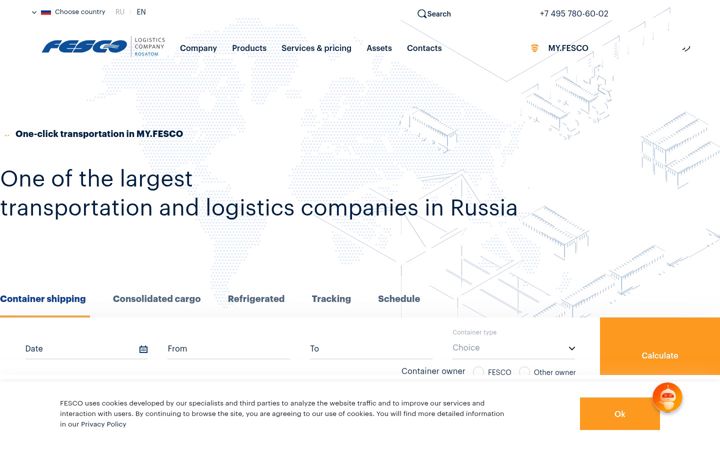Click the FESCO logo
The height and width of the screenshot is (450, 720).
104,46
